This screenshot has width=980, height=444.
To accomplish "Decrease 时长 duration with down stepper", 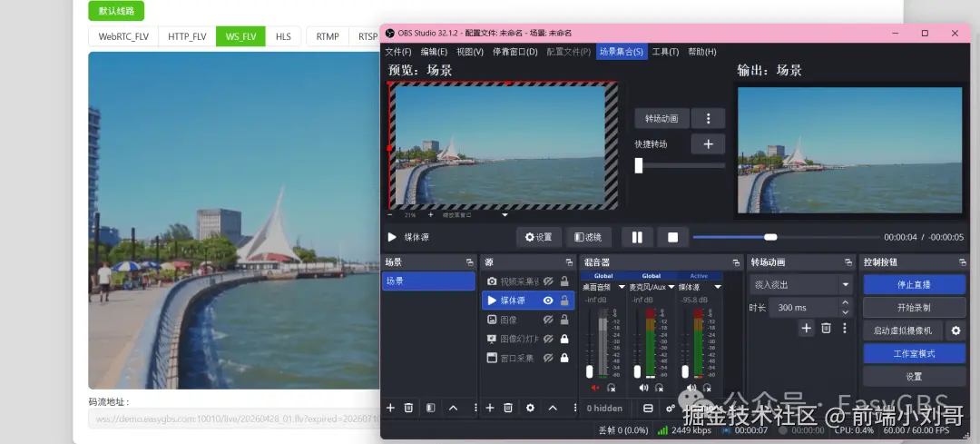I will [846, 312].
